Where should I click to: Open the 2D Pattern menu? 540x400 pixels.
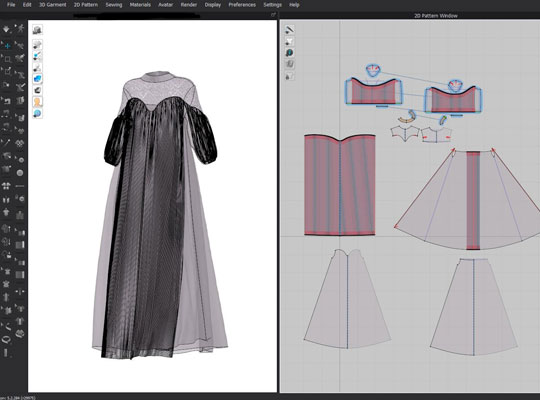pyautogui.click(x=86, y=5)
